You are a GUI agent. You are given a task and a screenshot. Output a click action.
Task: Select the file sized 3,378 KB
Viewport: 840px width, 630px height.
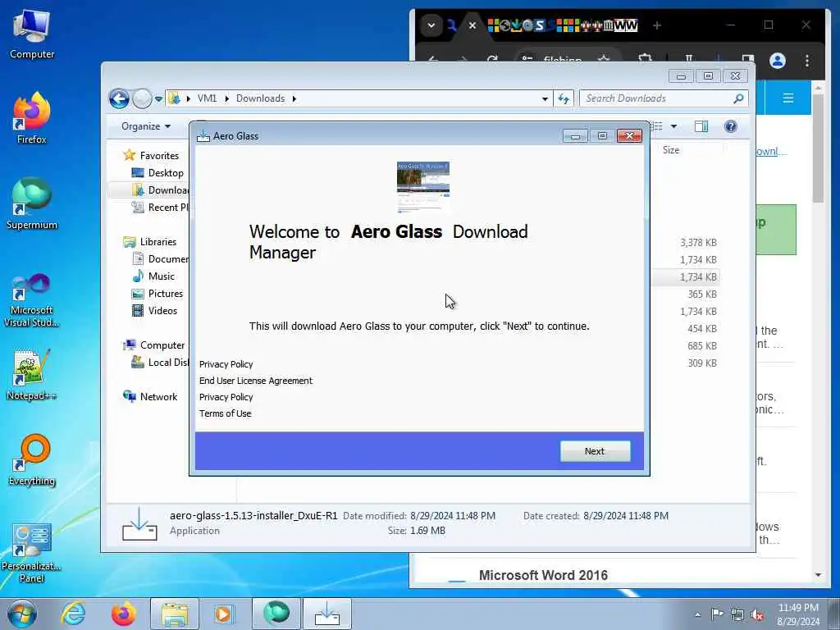coord(697,242)
